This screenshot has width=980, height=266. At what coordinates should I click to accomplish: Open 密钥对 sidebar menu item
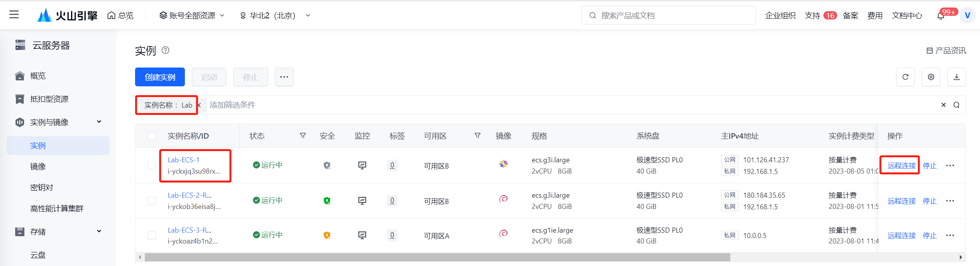42,188
